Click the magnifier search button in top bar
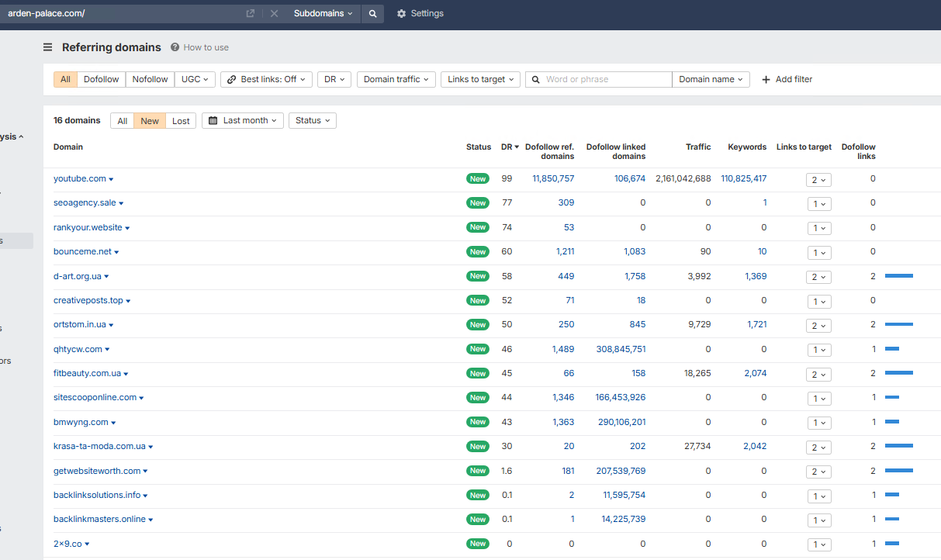The height and width of the screenshot is (560, 941). (x=372, y=14)
